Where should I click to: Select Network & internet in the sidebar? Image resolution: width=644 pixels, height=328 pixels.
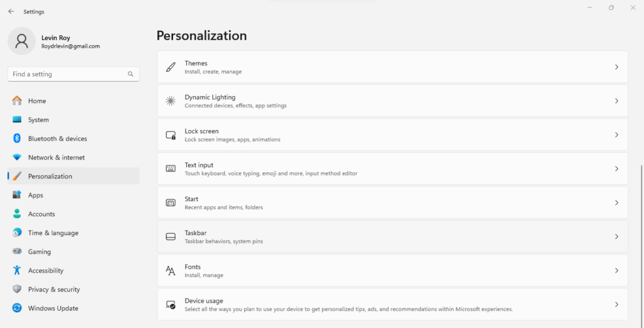click(56, 158)
